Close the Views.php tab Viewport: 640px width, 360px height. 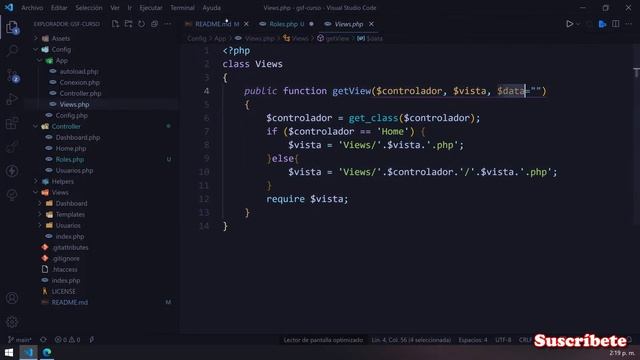pos(371,24)
